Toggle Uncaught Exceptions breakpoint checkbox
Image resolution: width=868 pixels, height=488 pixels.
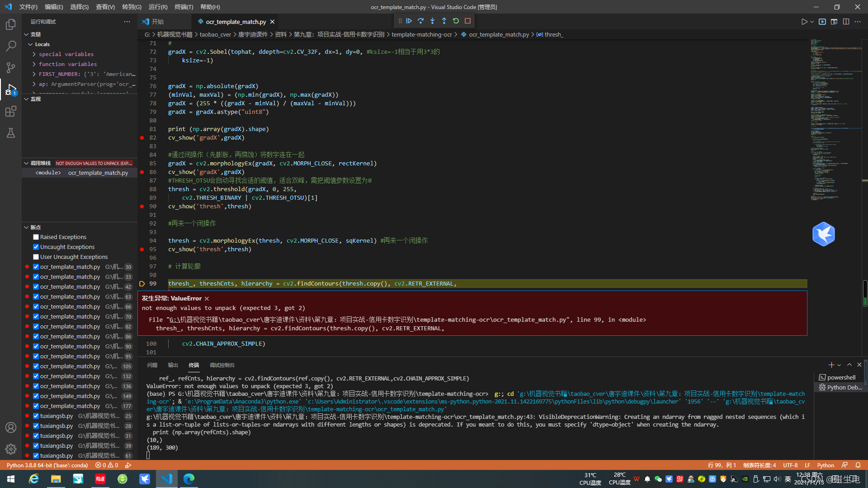36,247
